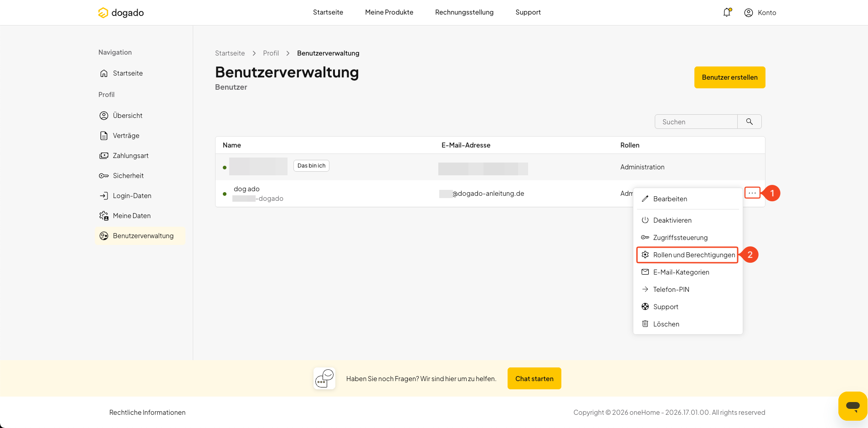Image resolution: width=868 pixels, height=428 pixels.
Task: Open Sicherheit in the sidebar
Action: pos(140,176)
